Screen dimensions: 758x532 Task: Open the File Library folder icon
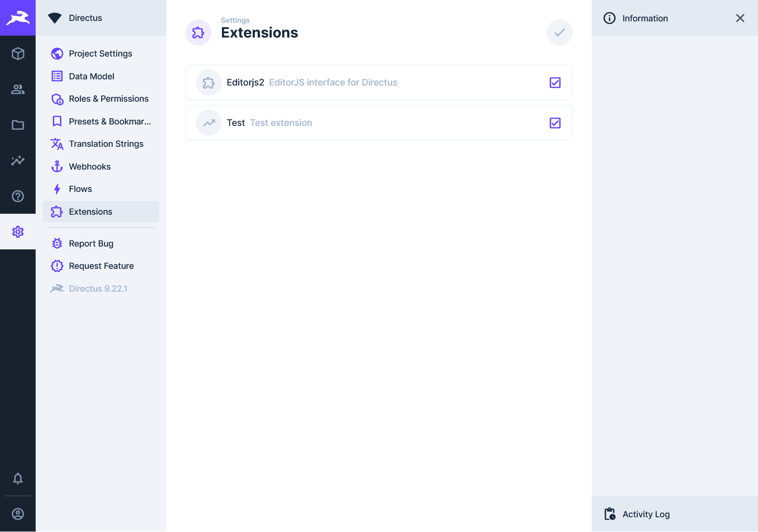coord(18,124)
